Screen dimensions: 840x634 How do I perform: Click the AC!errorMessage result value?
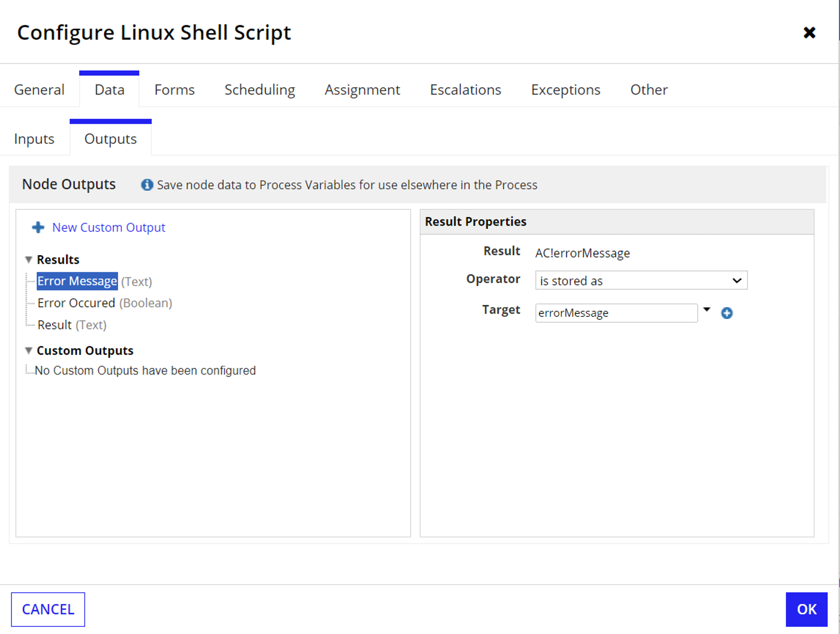(x=582, y=253)
